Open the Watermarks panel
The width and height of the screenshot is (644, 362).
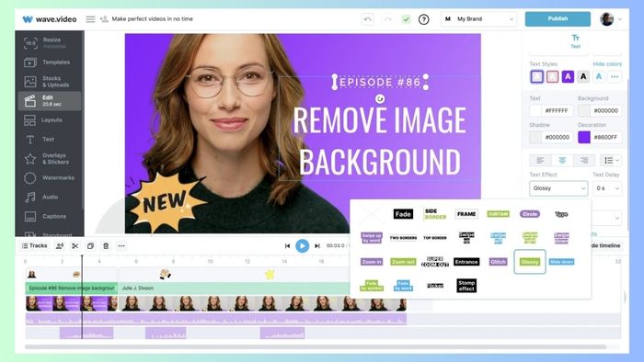tap(50, 178)
